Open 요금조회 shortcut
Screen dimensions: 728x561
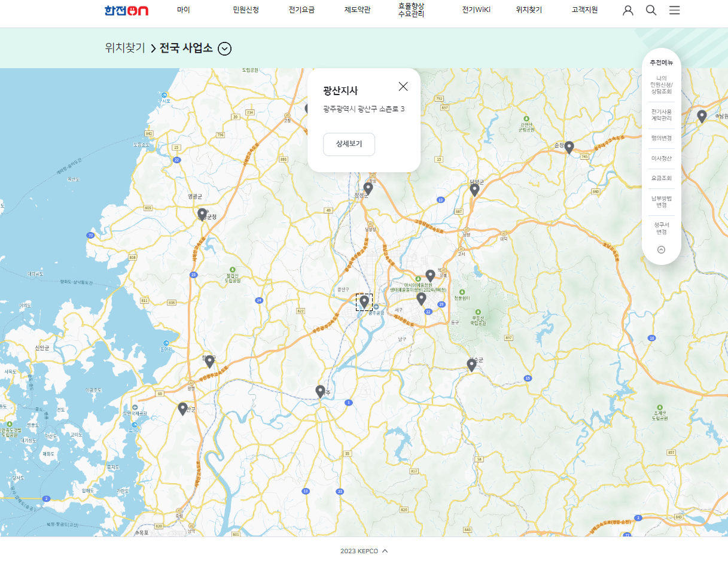[x=661, y=178]
